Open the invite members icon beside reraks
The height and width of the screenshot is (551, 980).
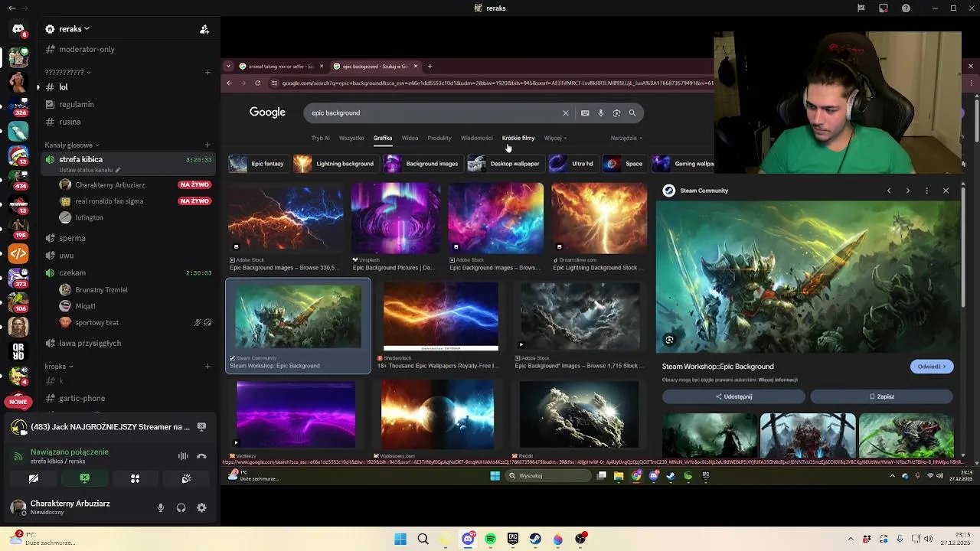[x=204, y=29]
